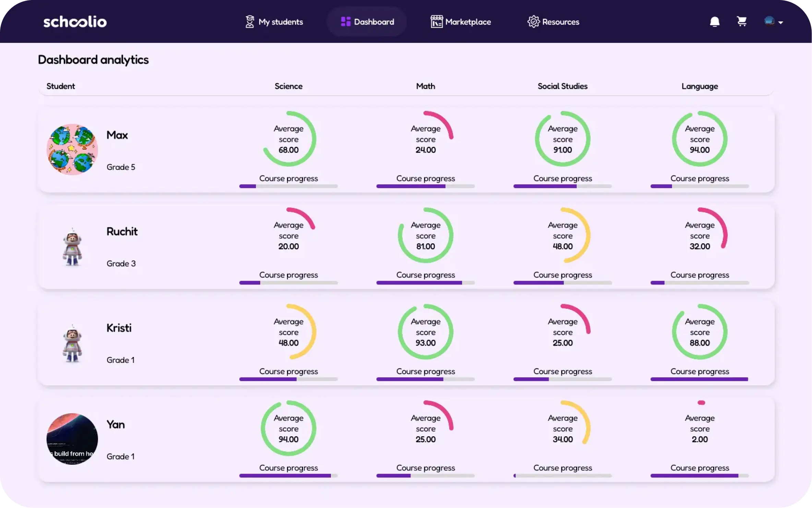Click the notification bell icon
Image resolution: width=812 pixels, height=508 pixels.
coord(715,22)
